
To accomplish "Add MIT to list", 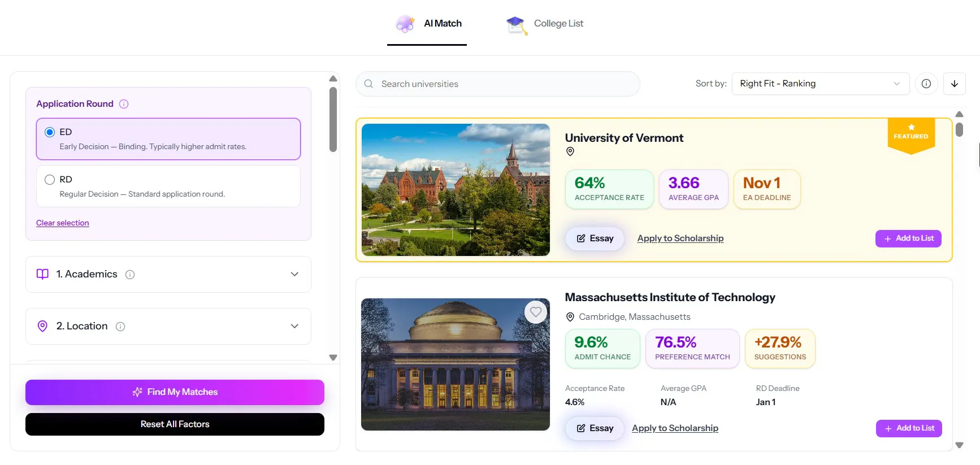I will (909, 428).
